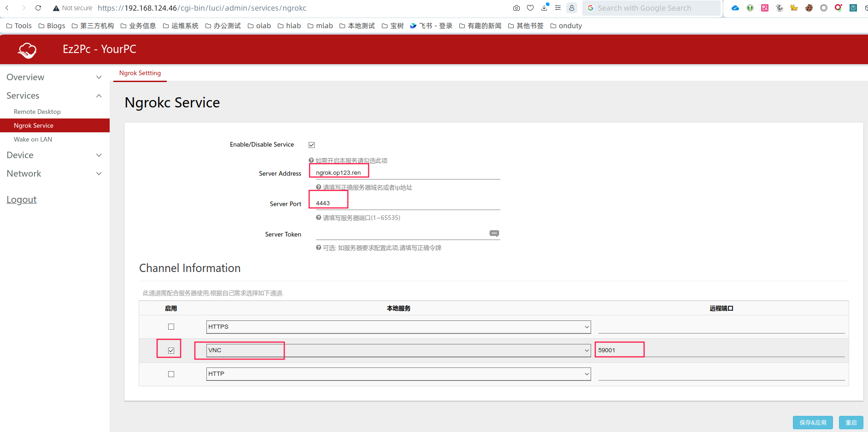Click the Not secure warning icon
The image size is (868, 432).
(56, 8)
